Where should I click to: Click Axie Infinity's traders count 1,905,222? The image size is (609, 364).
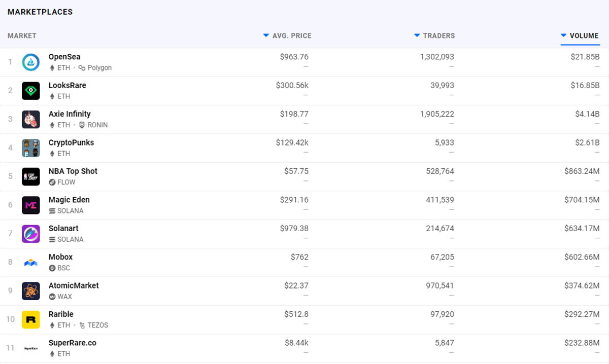click(x=437, y=114)
